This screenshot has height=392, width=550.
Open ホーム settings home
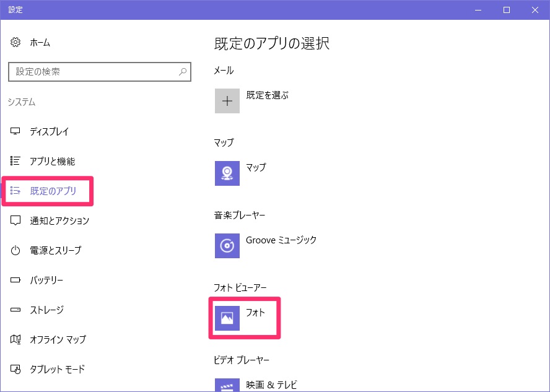(40, 43)
